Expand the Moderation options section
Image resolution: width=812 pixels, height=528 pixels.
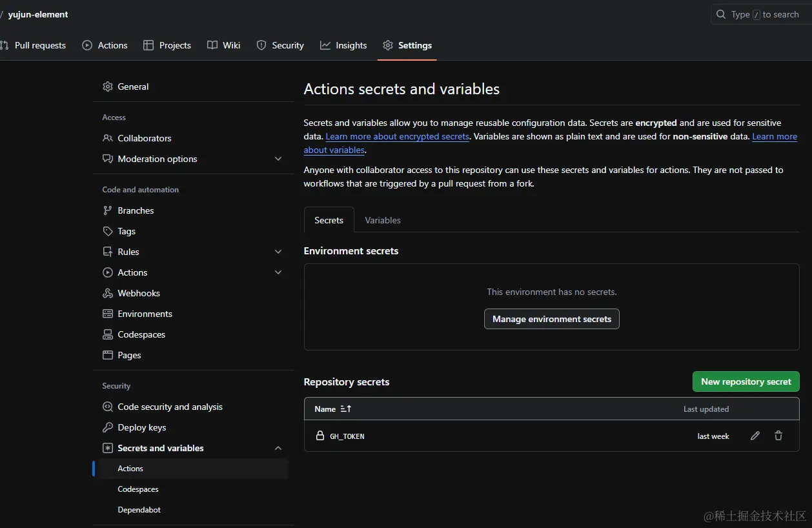coord(278,159)
